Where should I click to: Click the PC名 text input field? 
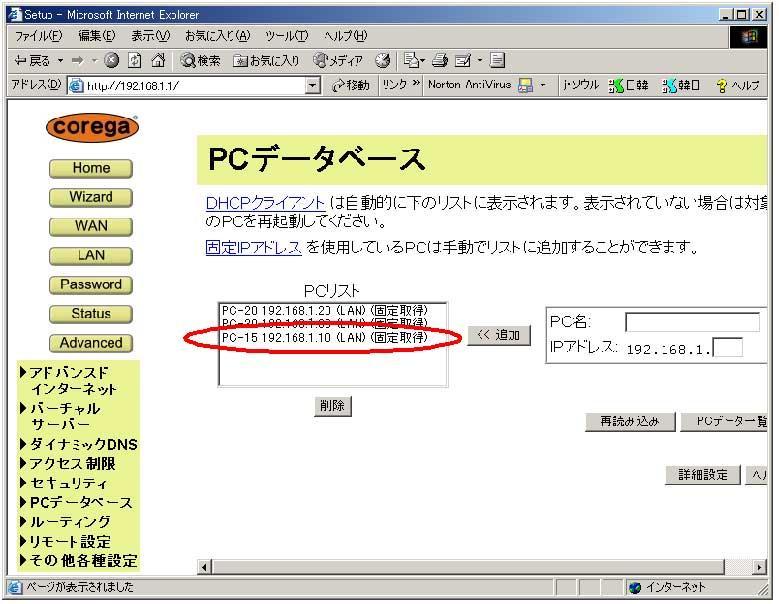click(691, 322)
